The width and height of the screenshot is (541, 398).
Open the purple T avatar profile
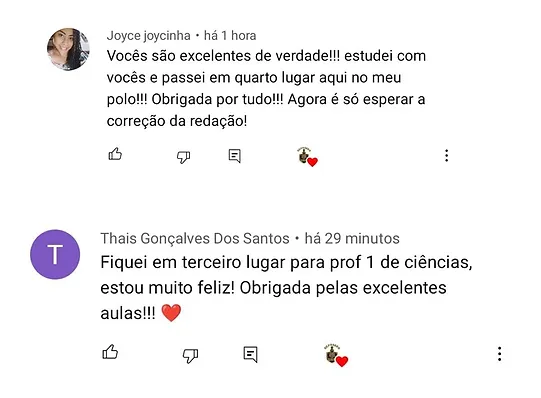(55, 255)
